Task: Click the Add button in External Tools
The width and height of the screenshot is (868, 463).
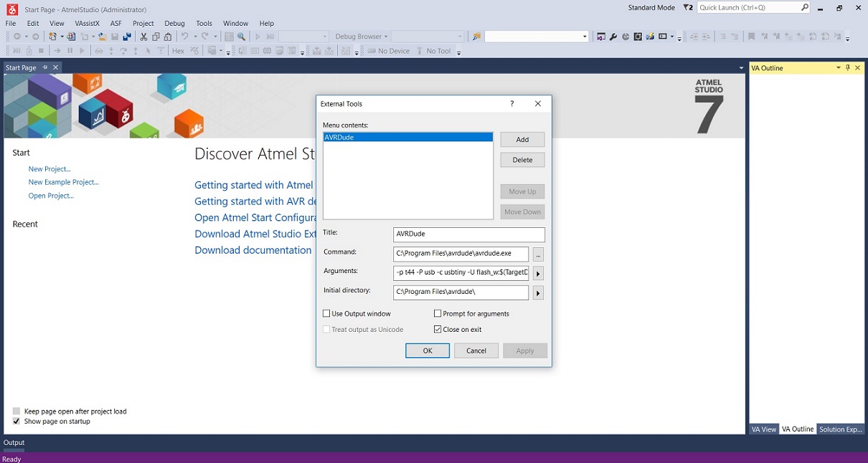Action: [522, 140]
